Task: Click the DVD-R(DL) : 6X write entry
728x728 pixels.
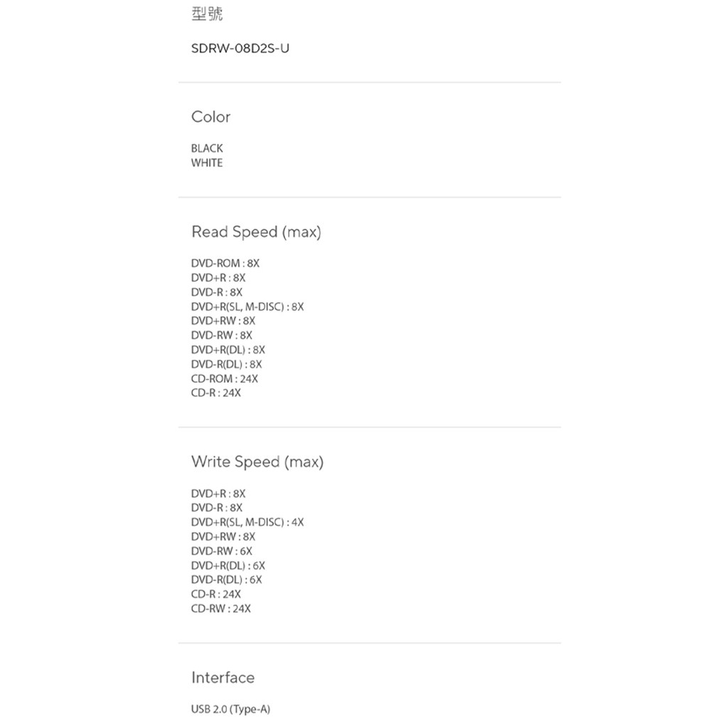Action: (x=227, y=580)
